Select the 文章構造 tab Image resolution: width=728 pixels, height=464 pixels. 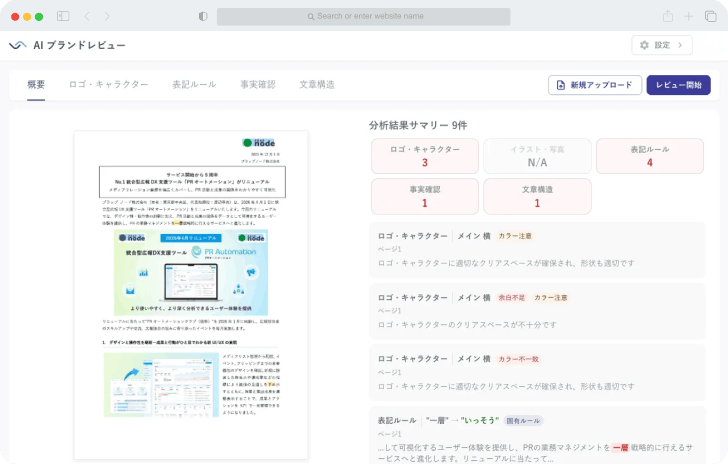(317, 85)
